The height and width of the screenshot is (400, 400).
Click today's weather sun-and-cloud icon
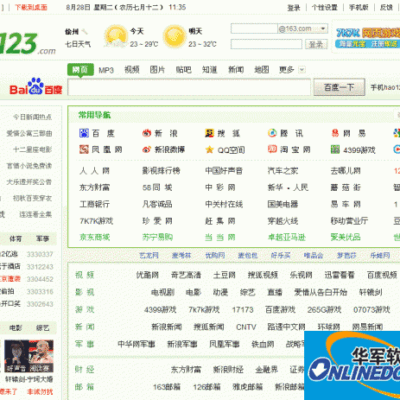[115, 36]
